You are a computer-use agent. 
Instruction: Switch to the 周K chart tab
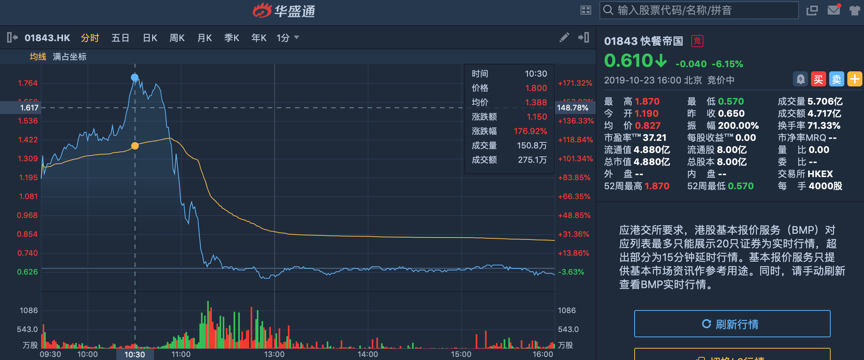pos(177,38)
